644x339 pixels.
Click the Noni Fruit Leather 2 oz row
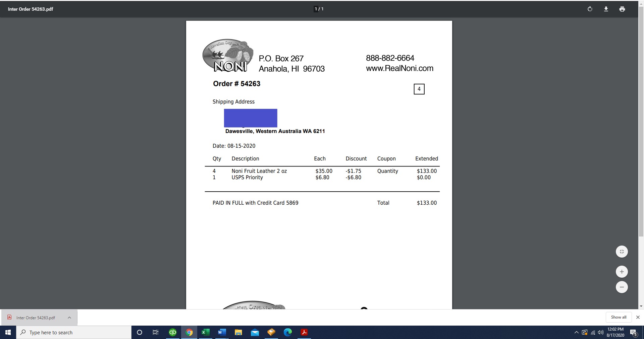tap(322, 171)
